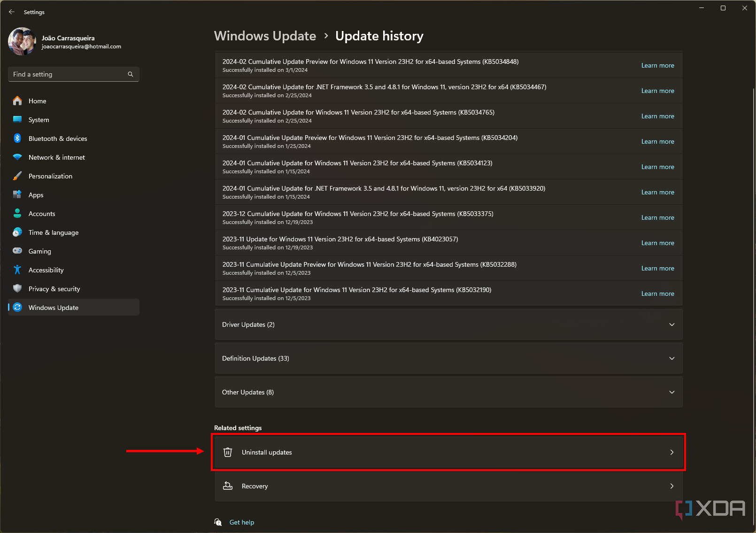Expand Definition Updates (33) chevron
This screenshot has width=756, height=533.
[671, 358]
